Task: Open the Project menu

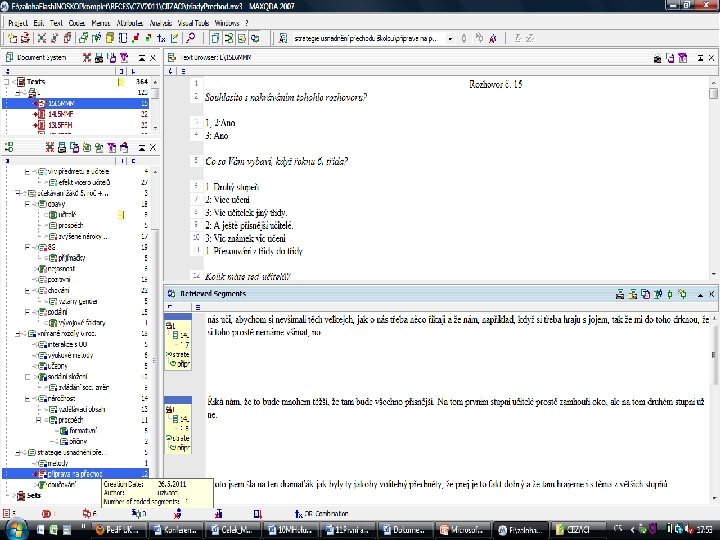Action: coord(18,22)
